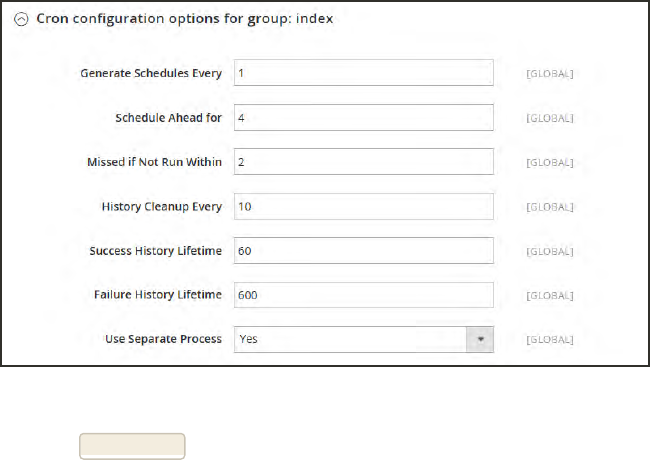
Task: Collapse the cron index group using the circle arrow icon
Action: pyautogui.click(x=22, y=21)
